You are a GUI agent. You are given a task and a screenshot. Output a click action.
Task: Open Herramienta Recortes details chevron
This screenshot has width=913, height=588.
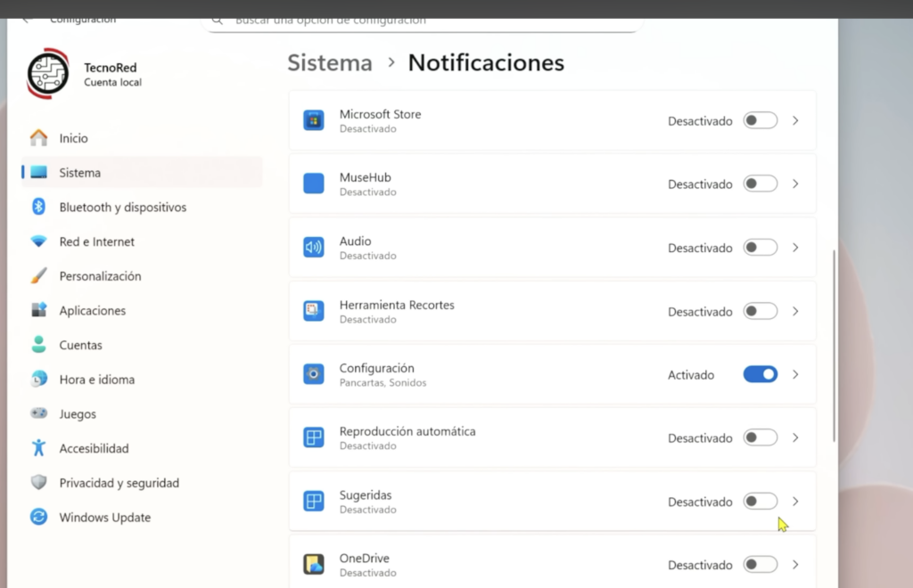click(x=795, y=311)
